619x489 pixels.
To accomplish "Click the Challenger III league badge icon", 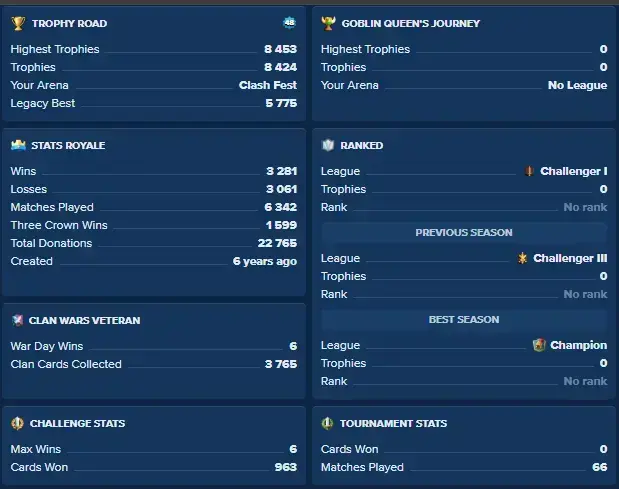I will [522, 258].
